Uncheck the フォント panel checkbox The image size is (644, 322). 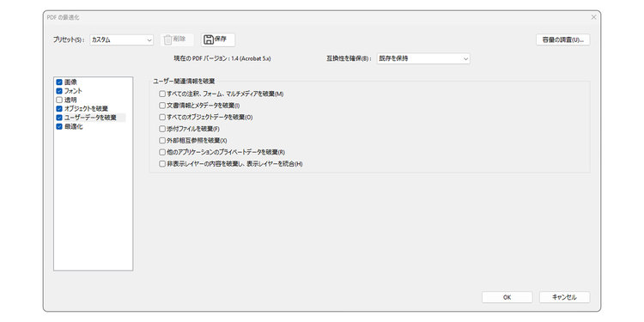(x=59, y=91)
